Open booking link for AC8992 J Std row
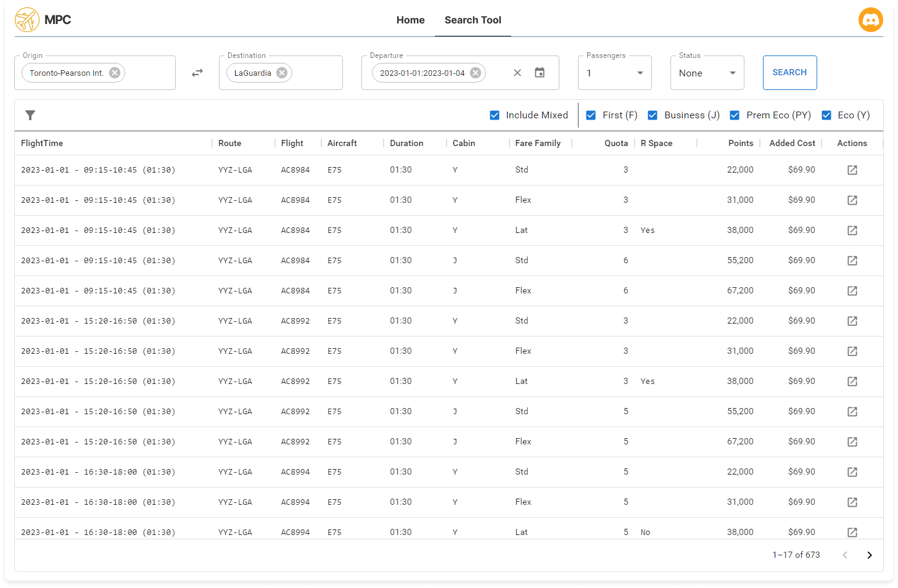The height and width of the screenshot is (588, 898). coord(852,412)
